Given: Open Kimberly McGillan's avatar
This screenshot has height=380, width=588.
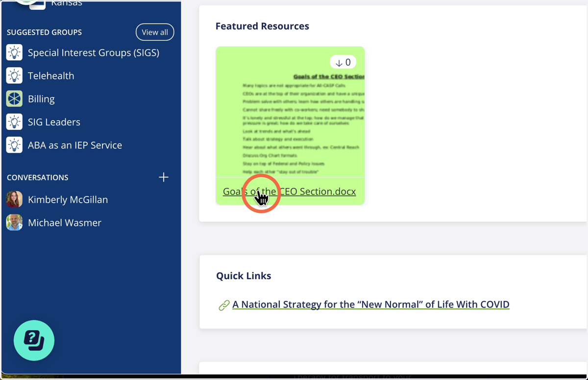Looking at the screenshot, I should tap(14, 199).
